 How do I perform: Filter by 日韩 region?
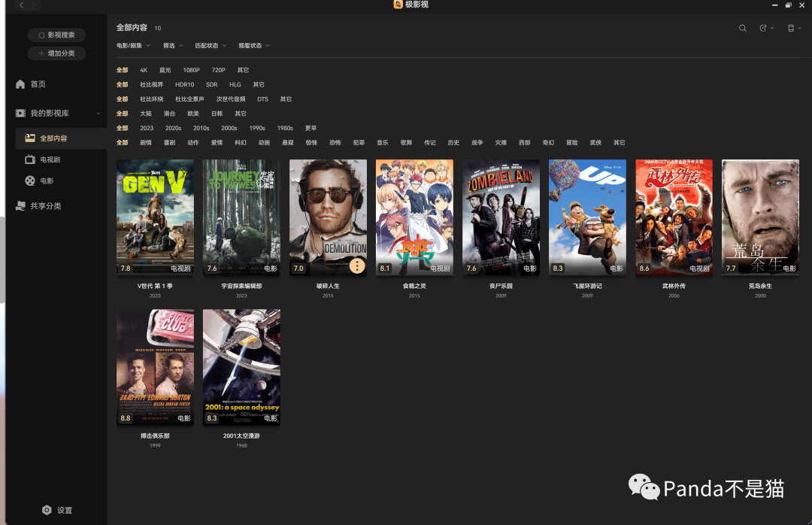(217, 114)
